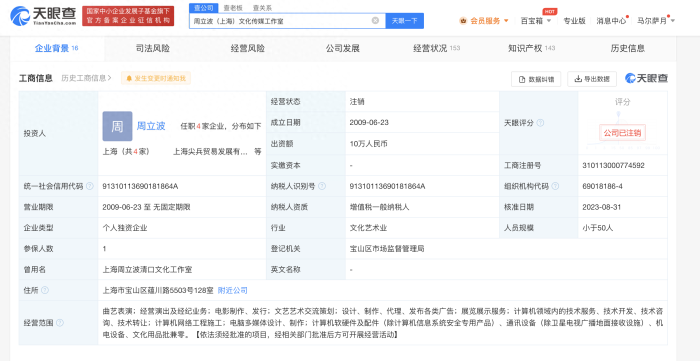Click 附近公司 link
This screenshot has width=700, height=361.
(233, 290)
